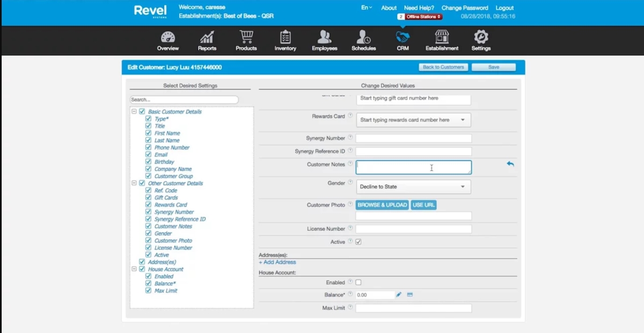Viewport: 644px width, 333px height.
Task: Uncheck the Active checkbox in the form
Action: click(x=358, y=242)
